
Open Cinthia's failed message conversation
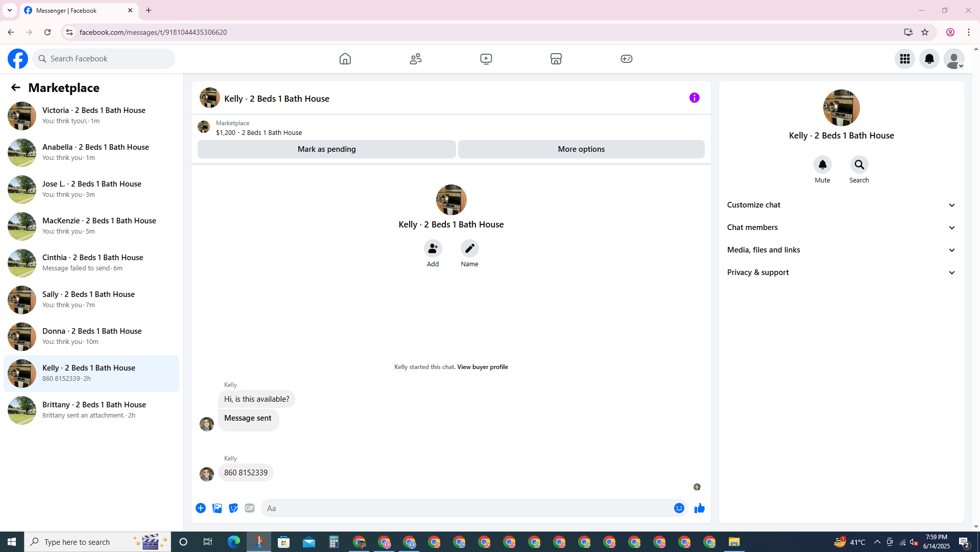click(x=91, y=263)
